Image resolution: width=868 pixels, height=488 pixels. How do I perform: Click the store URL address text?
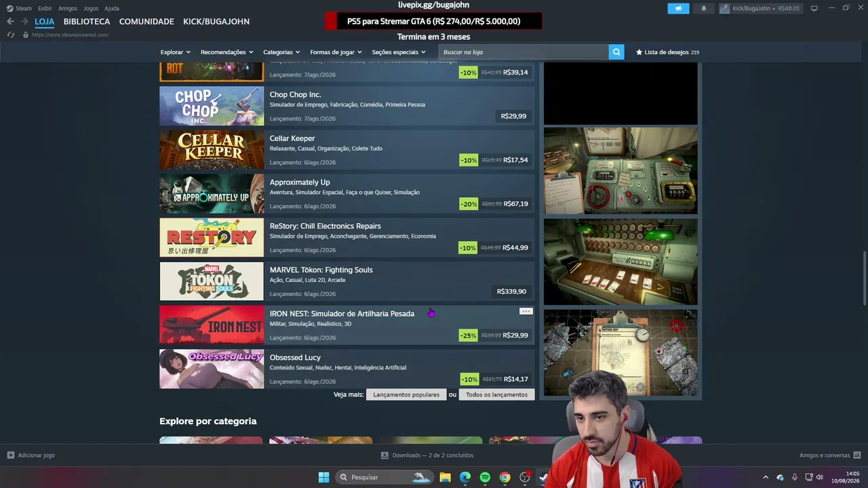(x=70, y=35)
